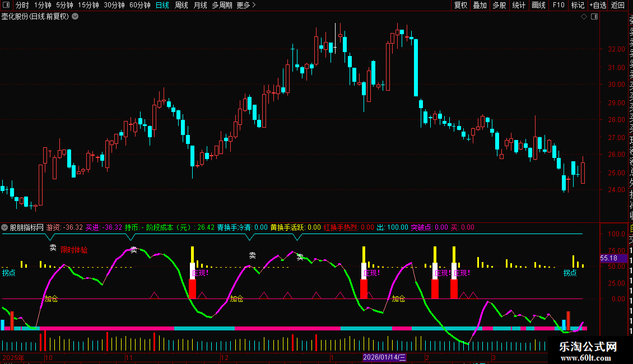Click the 限时体验 red label
633x364 pixels.
[74, 250]
